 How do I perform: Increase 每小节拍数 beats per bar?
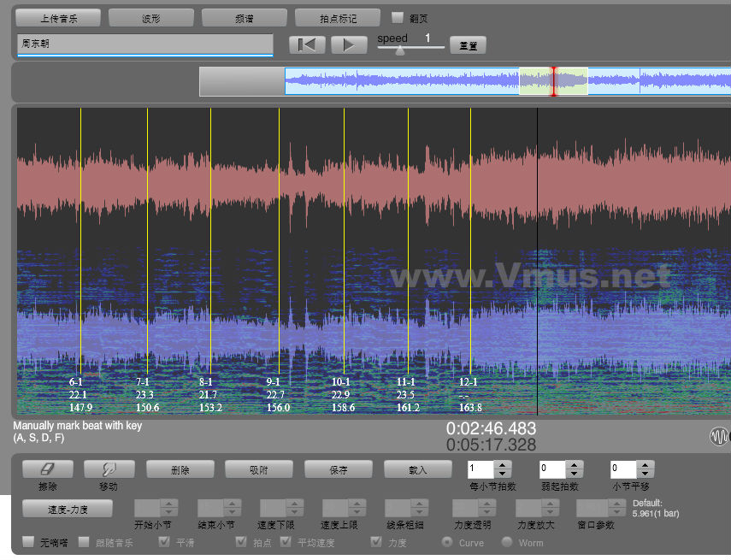click(x=502, y=465)
